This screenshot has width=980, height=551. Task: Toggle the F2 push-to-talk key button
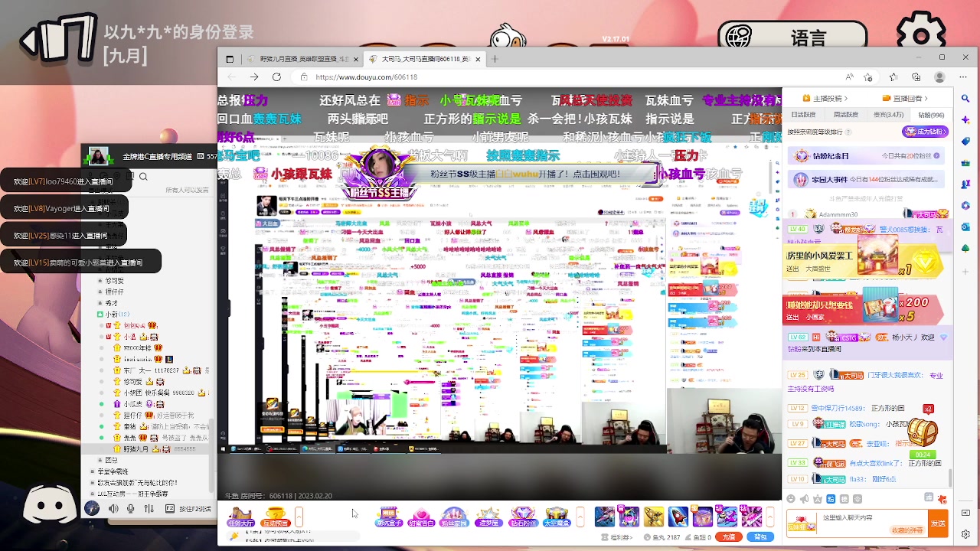[x=170, y=508]
